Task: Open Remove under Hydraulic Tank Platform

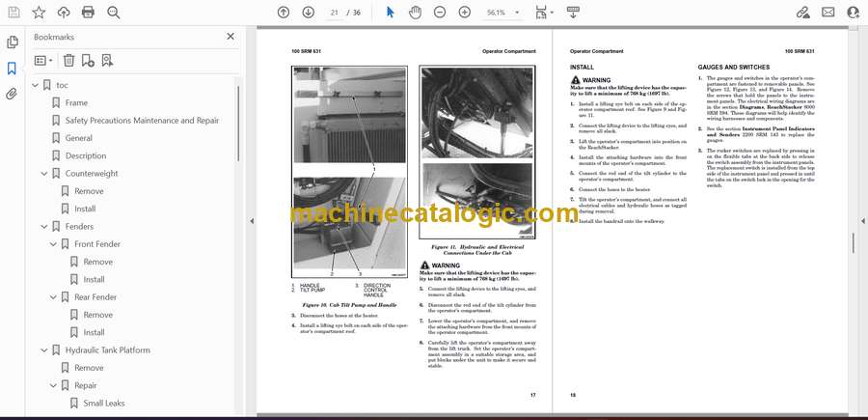Action: point(89,368)
